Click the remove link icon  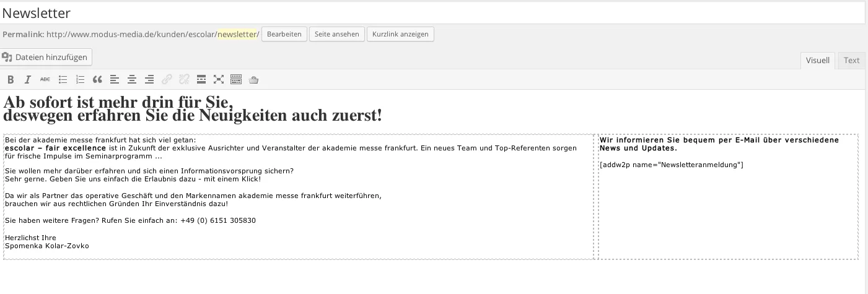pyautogui.click(x=184, y=79)
